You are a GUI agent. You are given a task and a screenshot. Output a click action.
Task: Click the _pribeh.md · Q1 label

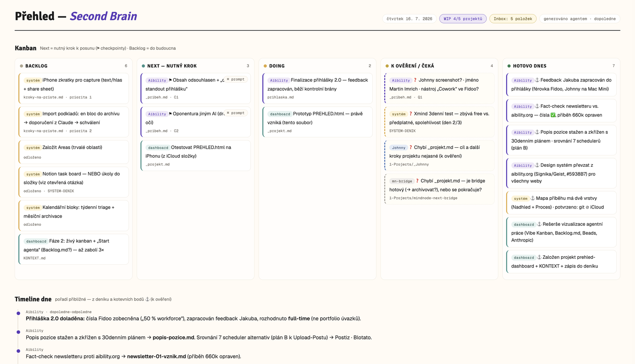[405, 97]
